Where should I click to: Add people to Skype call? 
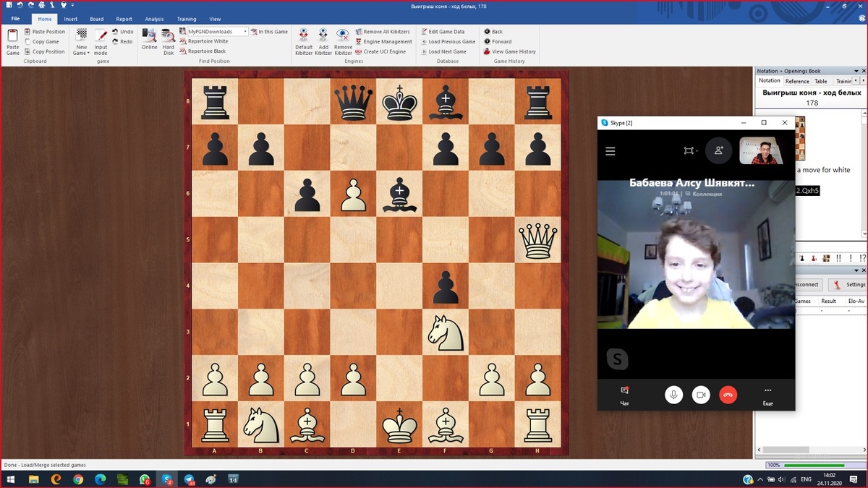pos(719,150)
